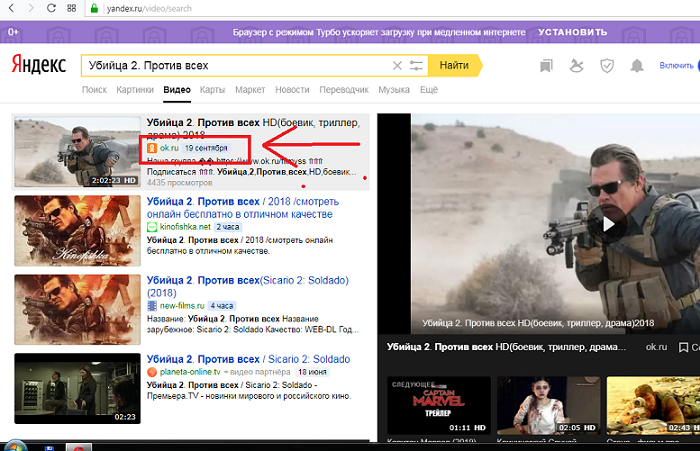This screenshot has height=451, width=700.
Task: Expand the Ещё menu
Action: pyautogui.click(x=429, y=90)
